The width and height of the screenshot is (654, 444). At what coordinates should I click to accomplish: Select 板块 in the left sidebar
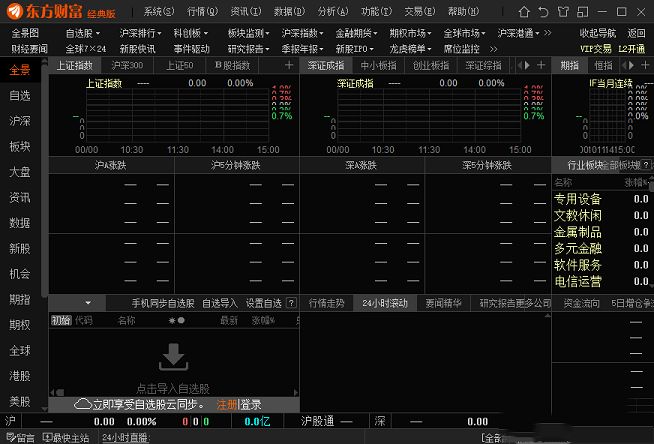(20, 146)
